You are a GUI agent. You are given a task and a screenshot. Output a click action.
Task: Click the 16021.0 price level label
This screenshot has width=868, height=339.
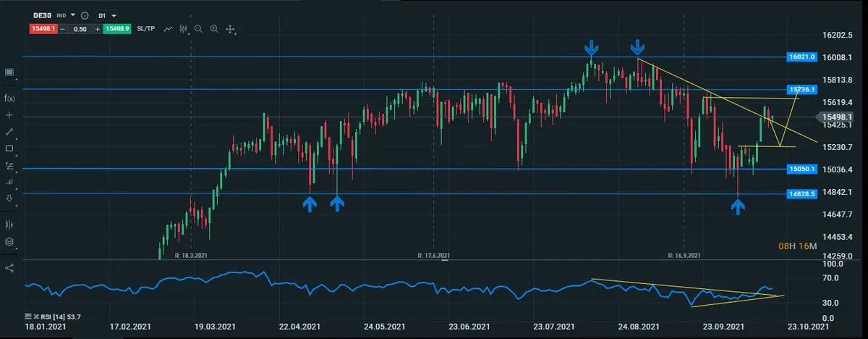coord(803,56)
